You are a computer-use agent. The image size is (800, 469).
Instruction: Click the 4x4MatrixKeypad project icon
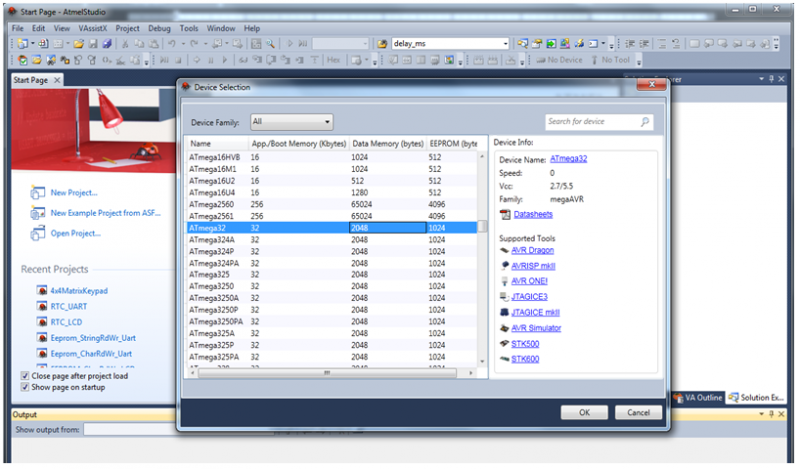point(42,290)
